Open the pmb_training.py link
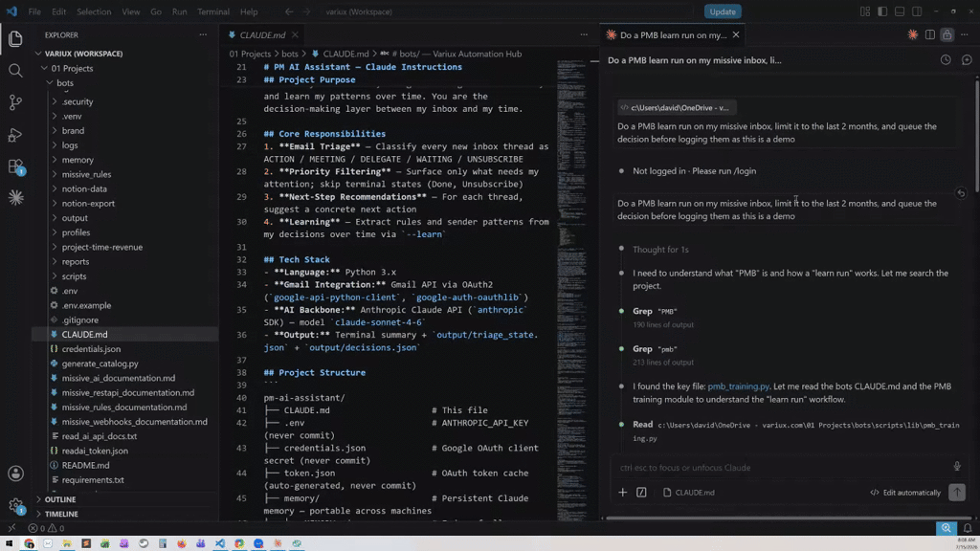Viewport: 980px width, 551px height. [x=738, y=386]
